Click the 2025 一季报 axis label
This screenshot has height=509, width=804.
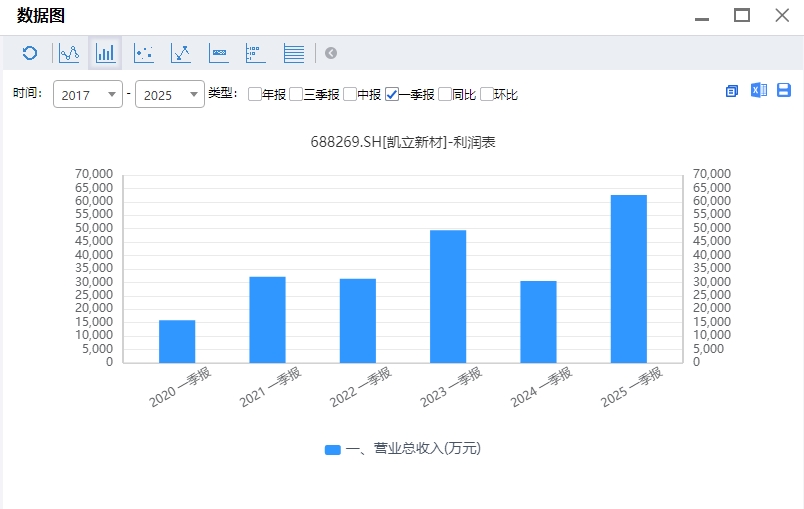click(x=632, y=387)
